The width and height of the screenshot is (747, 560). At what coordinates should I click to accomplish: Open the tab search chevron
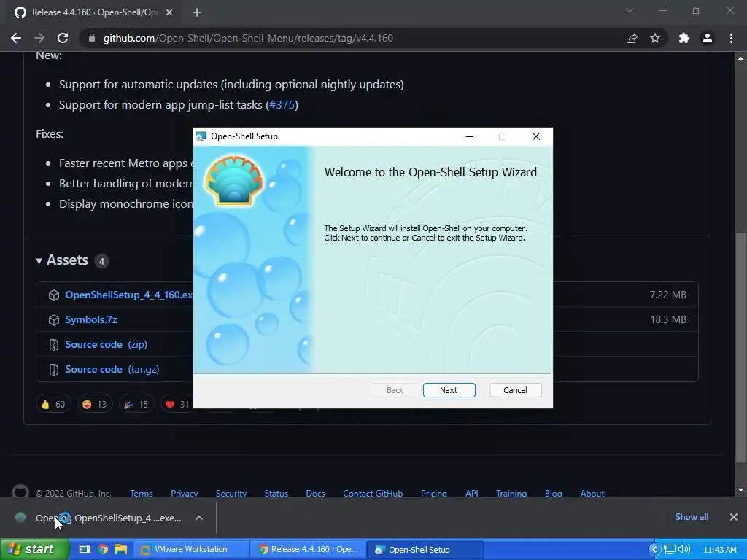click(x=630, y=10)
